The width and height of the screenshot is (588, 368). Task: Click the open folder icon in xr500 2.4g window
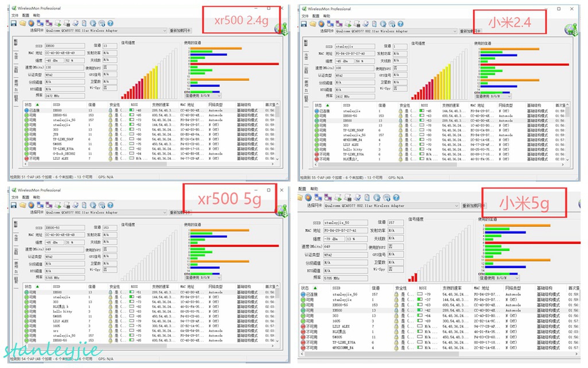(x=22, y=23)
